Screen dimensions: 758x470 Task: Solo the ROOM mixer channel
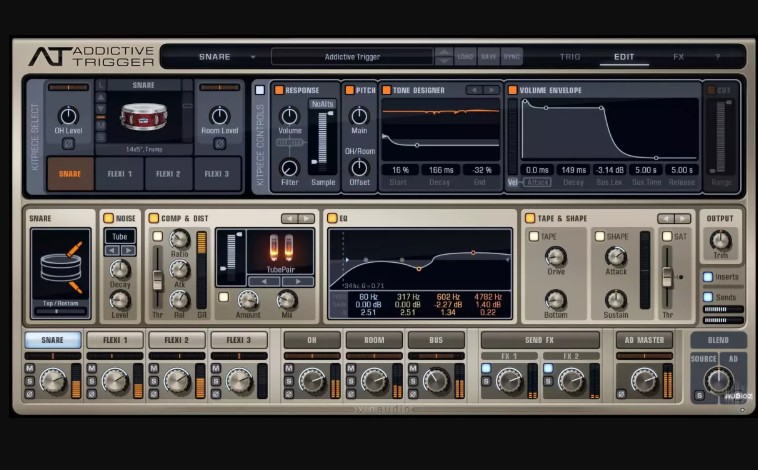(x=351, y=381)
